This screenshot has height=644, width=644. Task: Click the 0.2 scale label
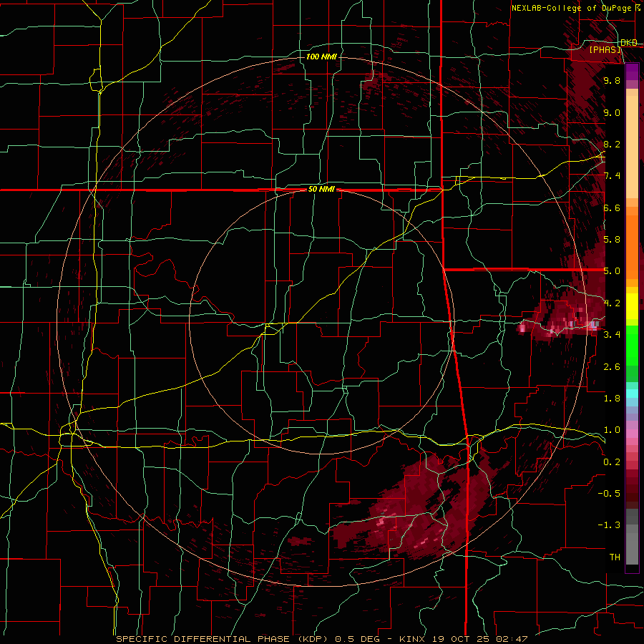[612, 462]
